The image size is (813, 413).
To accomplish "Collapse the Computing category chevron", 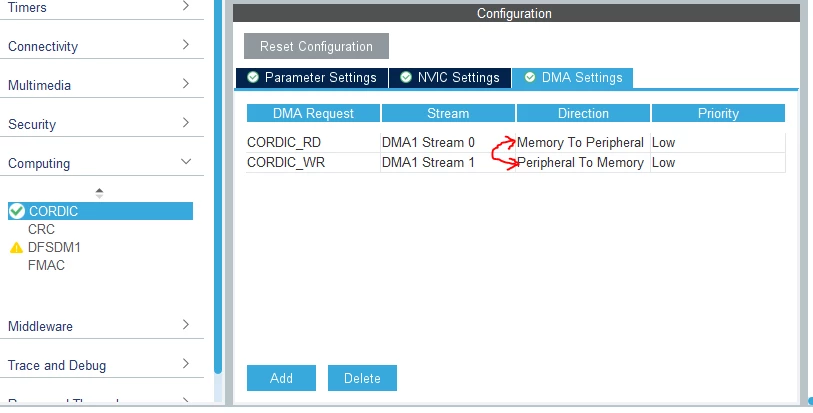I will 186,162.
